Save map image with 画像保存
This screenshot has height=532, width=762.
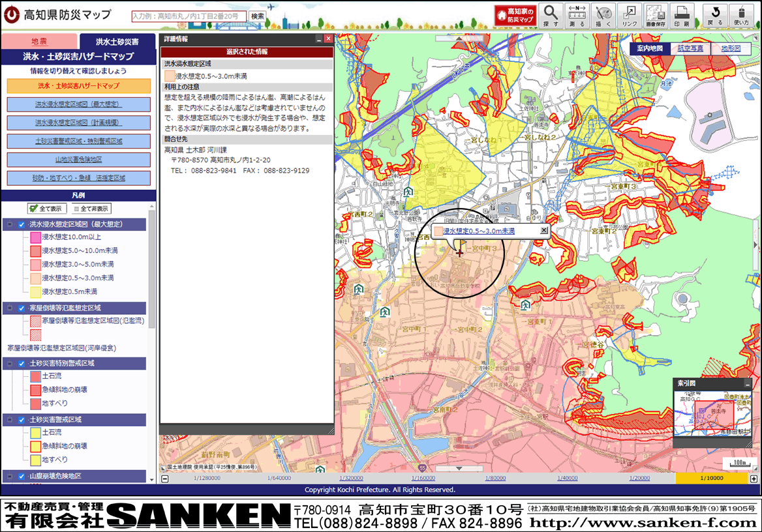(x=655, y=15)
